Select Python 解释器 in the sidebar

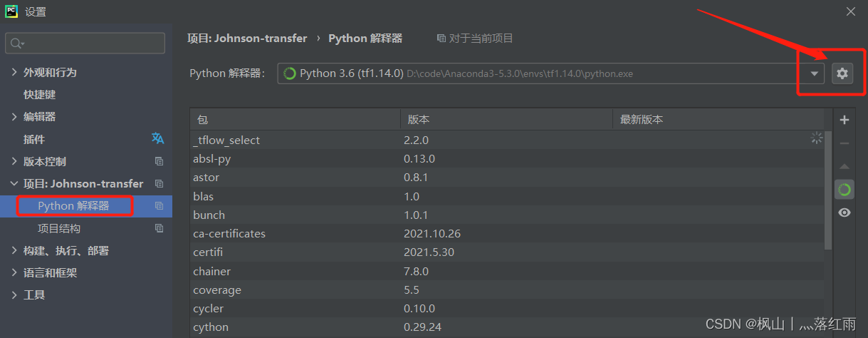click(x=74, y=206)
